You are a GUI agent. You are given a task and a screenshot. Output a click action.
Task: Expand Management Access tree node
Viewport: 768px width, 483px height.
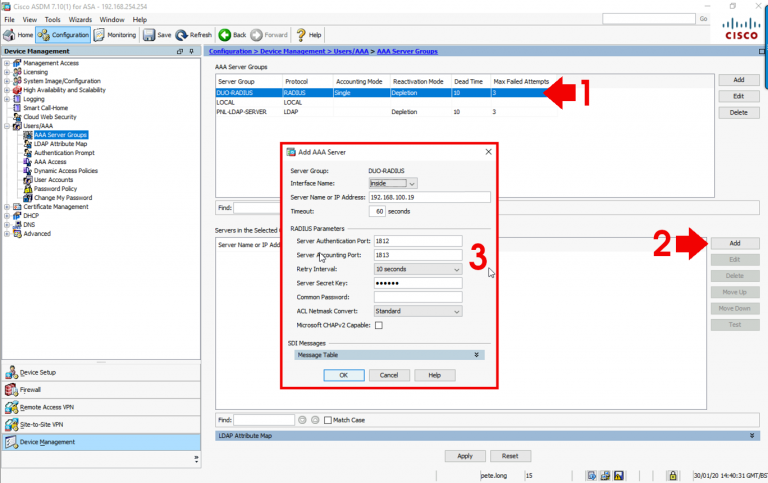tap(7, 63)
